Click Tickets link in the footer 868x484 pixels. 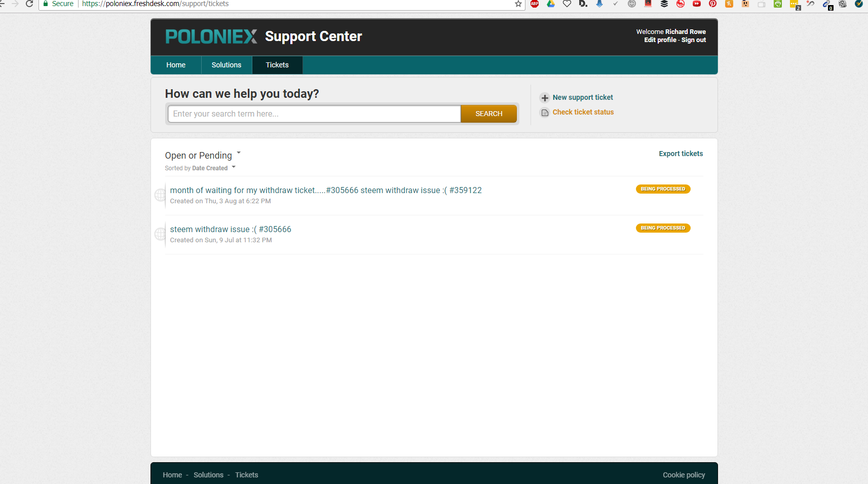(247, 475)
